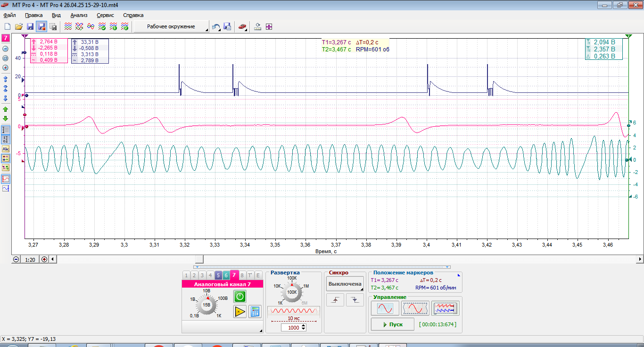
Task: Toggle the grid display button in sidebar
Action: [x=6, y=129]
